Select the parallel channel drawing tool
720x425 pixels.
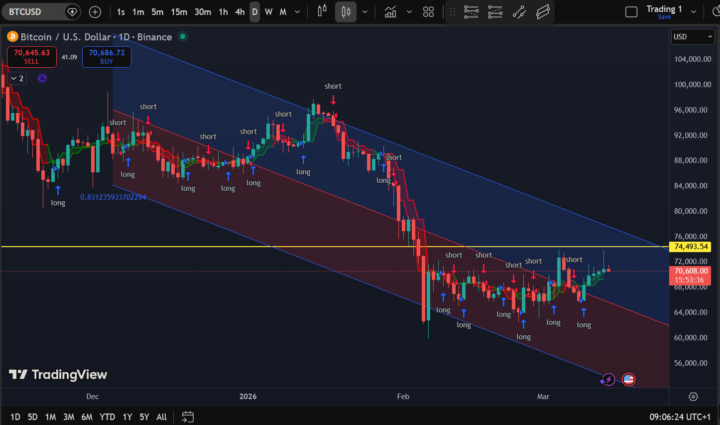543,12
